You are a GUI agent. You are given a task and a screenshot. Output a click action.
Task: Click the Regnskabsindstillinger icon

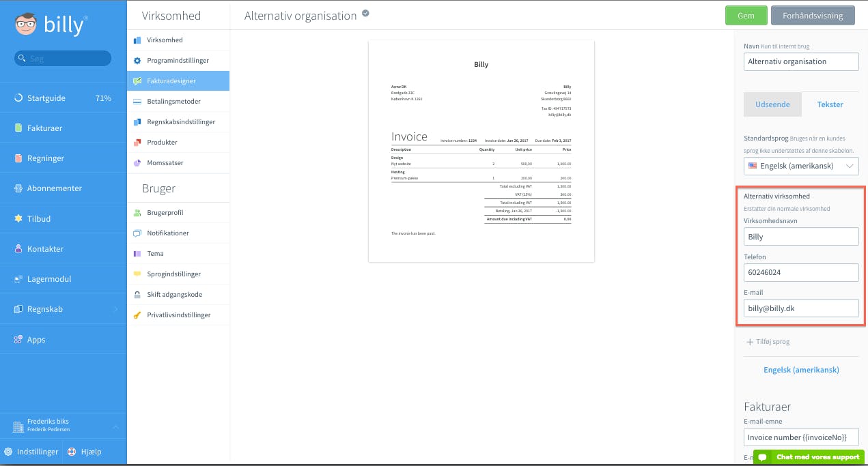pyautogui.click(x=137, y=122)
